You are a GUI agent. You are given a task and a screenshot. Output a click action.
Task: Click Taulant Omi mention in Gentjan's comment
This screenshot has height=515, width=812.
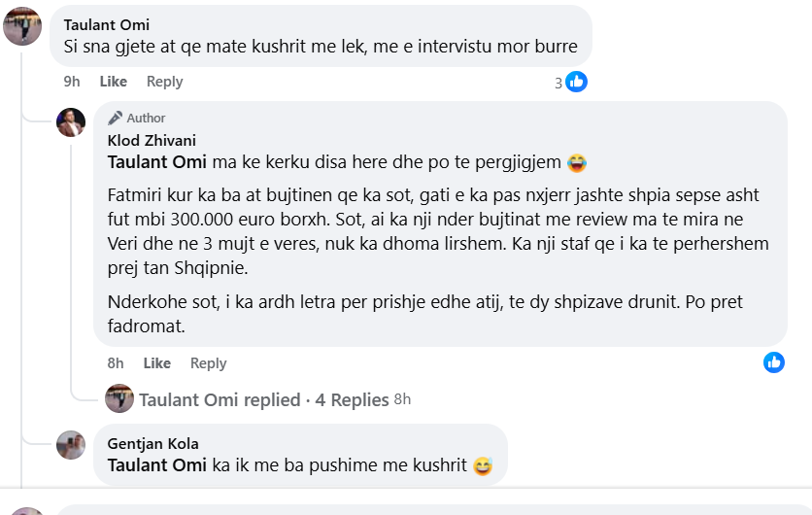click(x=156, y=465)
